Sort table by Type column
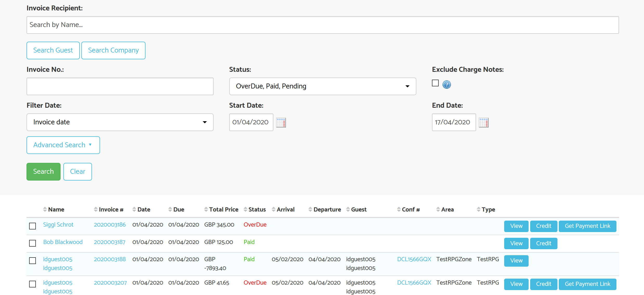This screenshot has width=644, height=295. (486, 209)
